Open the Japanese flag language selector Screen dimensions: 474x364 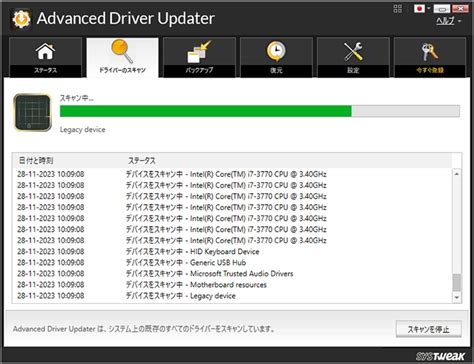(x=422, y=9)
